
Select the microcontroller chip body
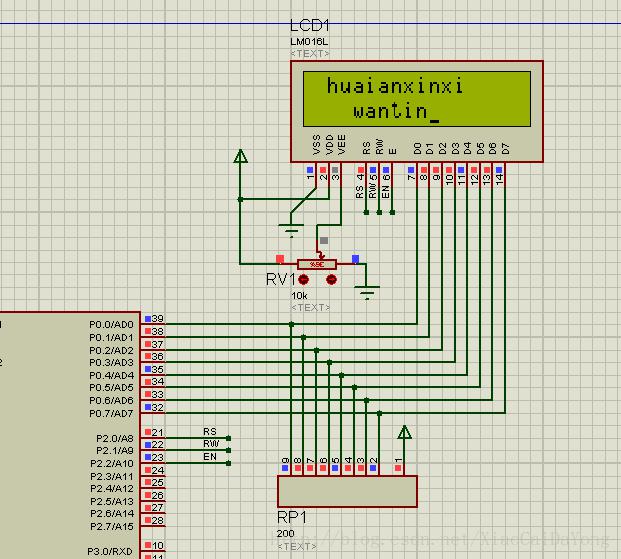pyautogui.click(x=70, y=435)
